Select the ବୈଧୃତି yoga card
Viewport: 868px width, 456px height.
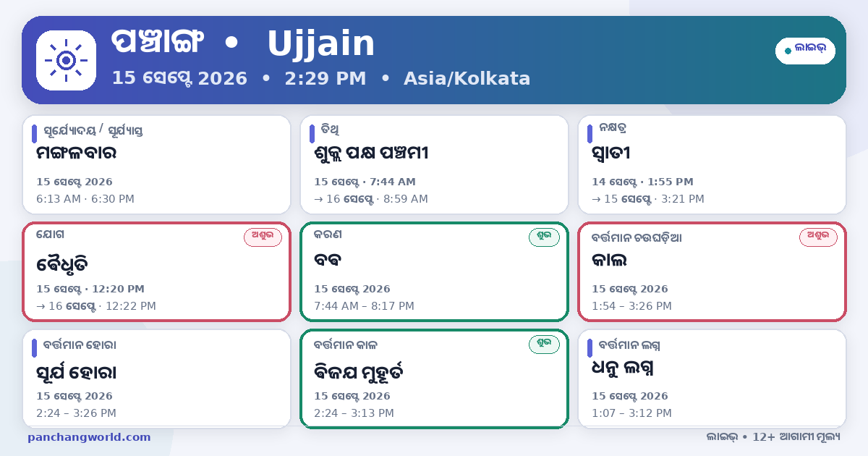point(156,271)
